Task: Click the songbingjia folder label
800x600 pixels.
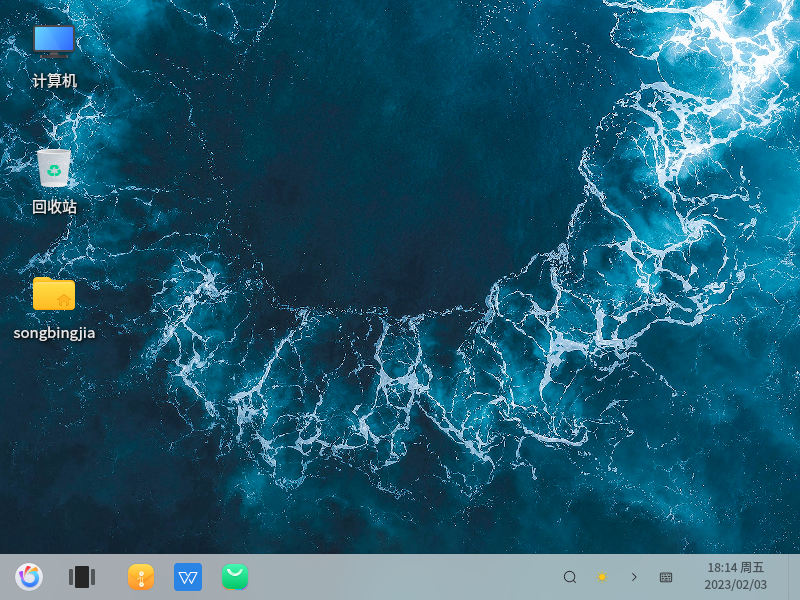Action: (x=54, y=333)
